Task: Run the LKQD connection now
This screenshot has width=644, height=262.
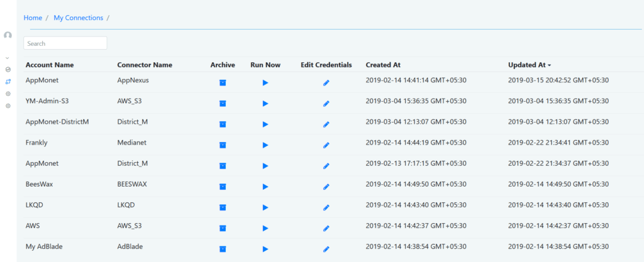Action: tap(265, 207)
